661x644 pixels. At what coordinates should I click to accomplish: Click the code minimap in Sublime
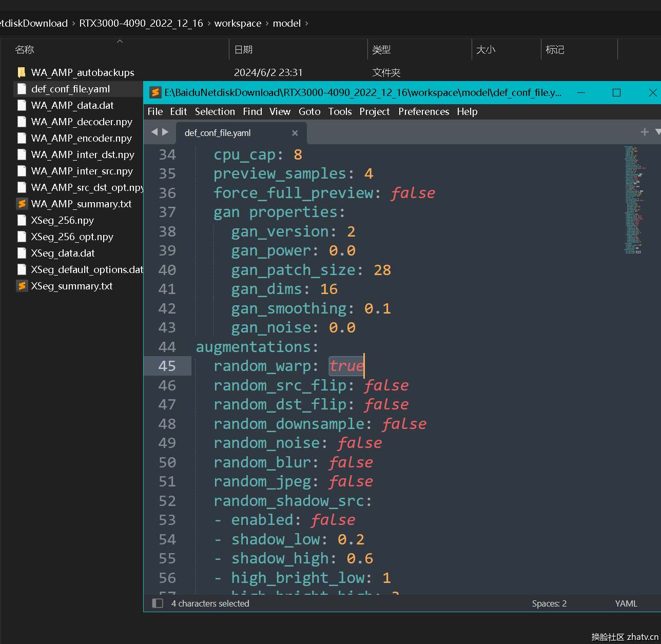(x=634, y=200)
